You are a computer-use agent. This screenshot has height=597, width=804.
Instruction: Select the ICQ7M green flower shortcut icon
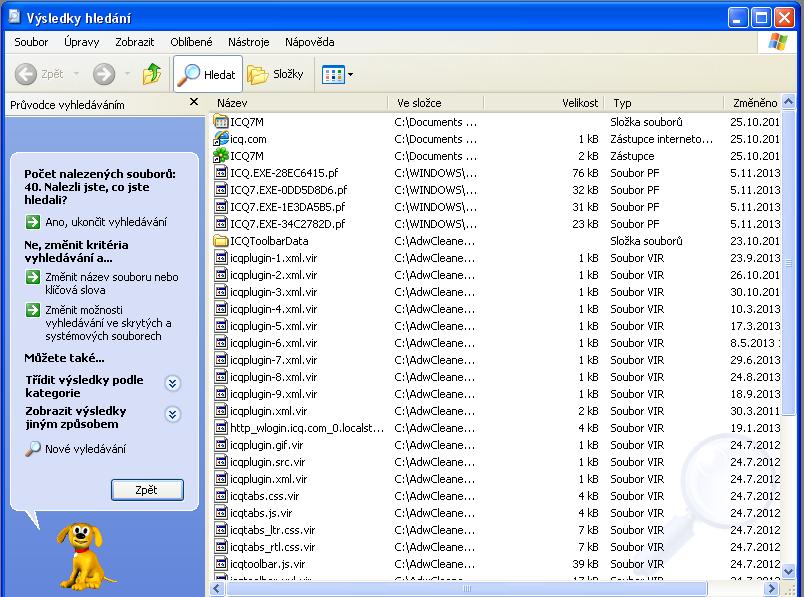tap(220, 156)
